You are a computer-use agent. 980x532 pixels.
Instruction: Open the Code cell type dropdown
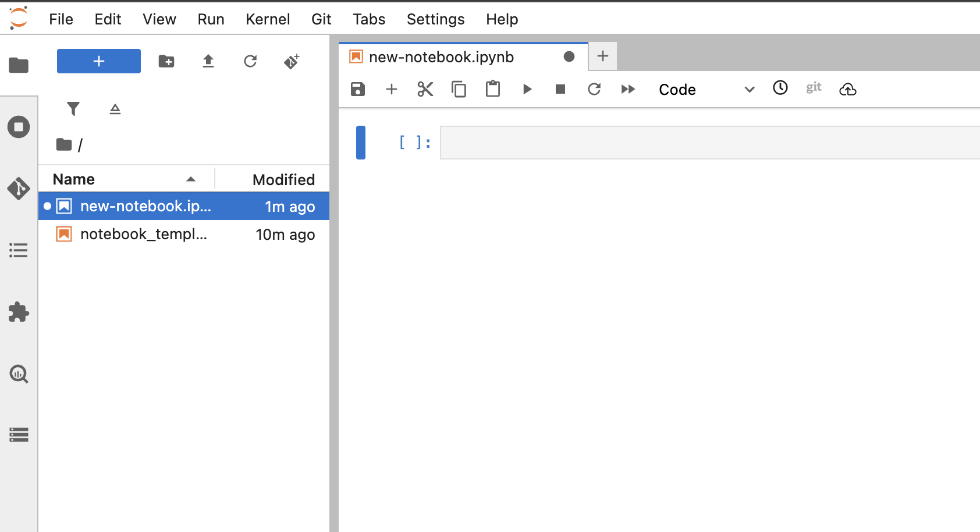click(706, 89)
